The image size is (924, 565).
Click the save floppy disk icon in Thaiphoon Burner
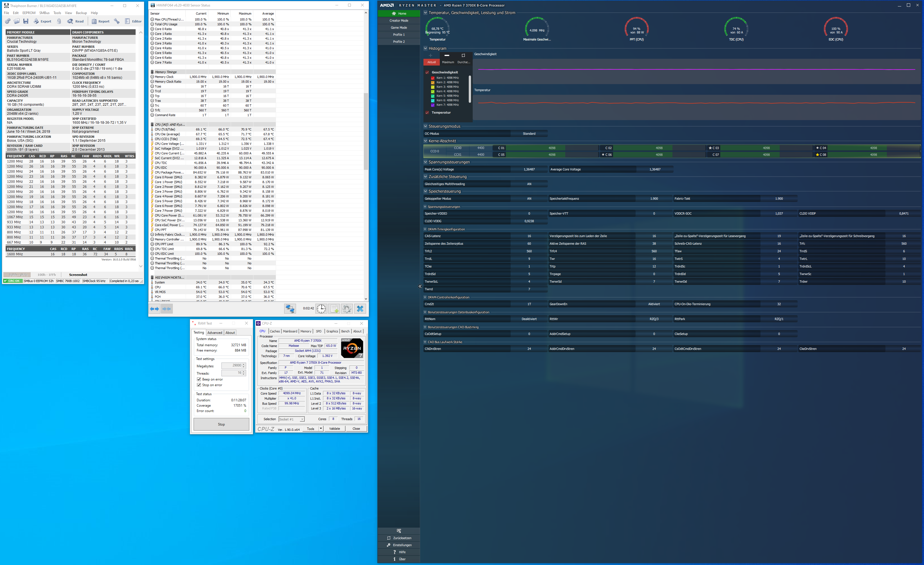click(26, 21)
